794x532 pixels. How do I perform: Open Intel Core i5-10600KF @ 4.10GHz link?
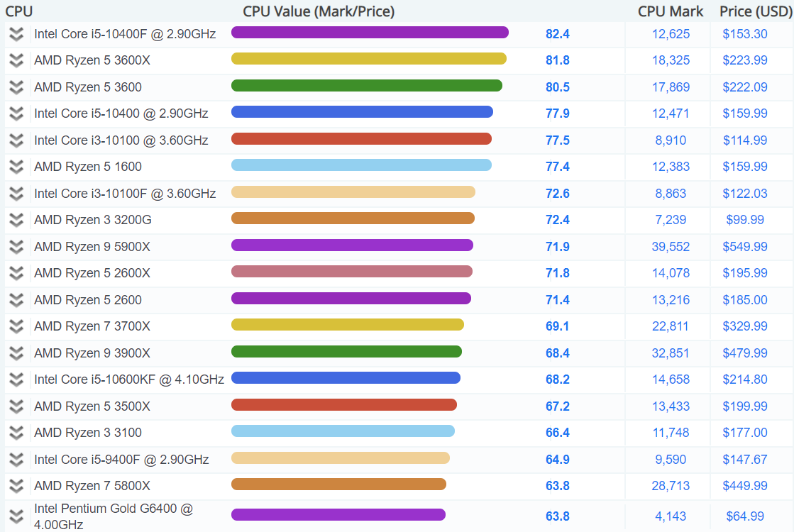point(129,379)
